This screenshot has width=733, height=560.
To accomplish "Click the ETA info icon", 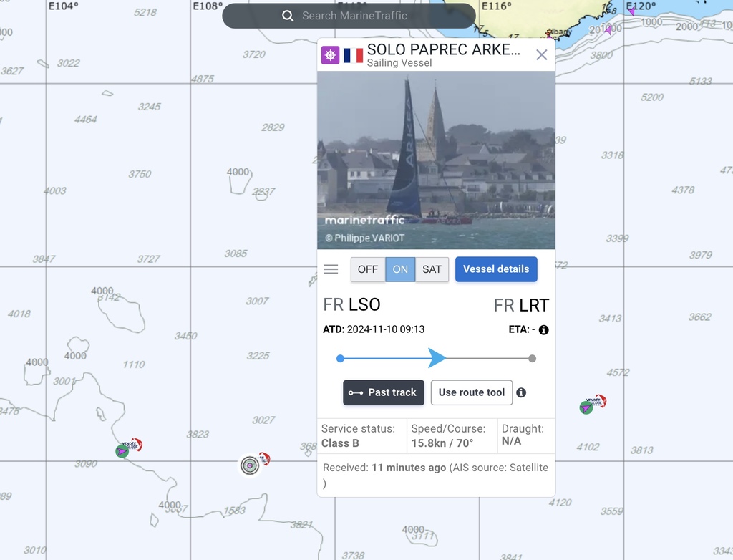I will (544, 330).
